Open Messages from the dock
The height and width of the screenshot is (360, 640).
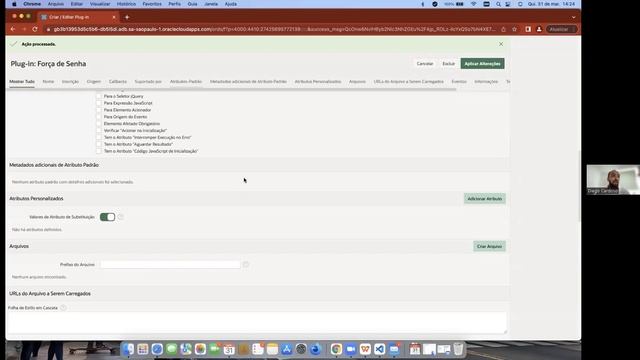pos(171,349)
